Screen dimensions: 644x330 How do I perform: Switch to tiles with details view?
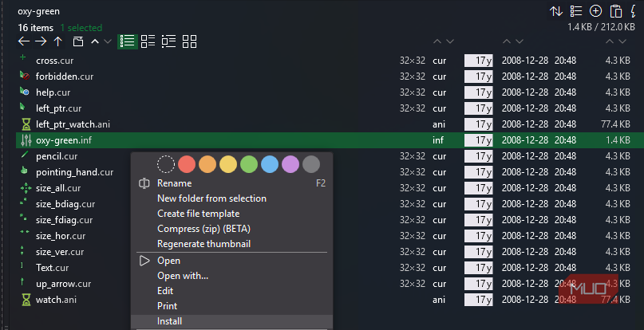[x=169, y=41]
